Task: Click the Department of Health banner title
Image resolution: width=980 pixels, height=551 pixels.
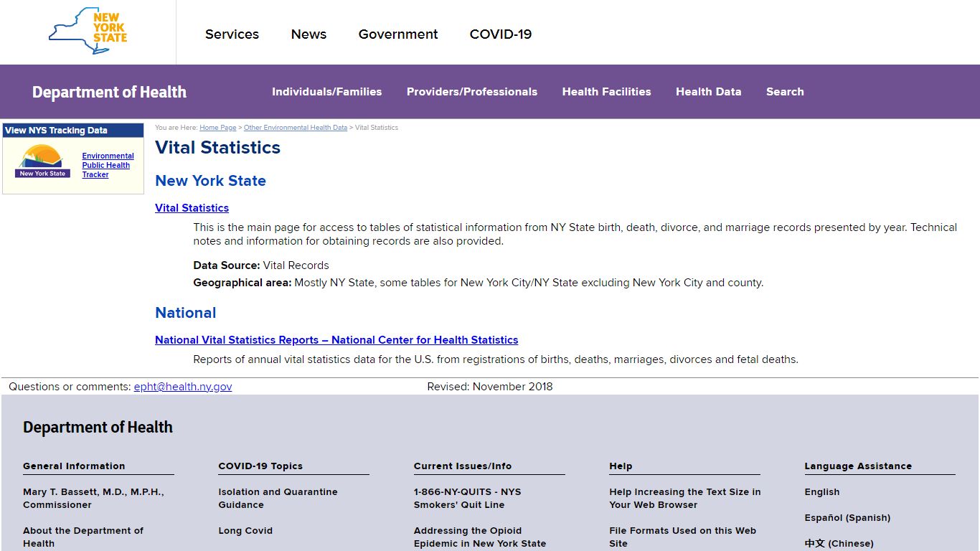Action: tap(109, 92)
